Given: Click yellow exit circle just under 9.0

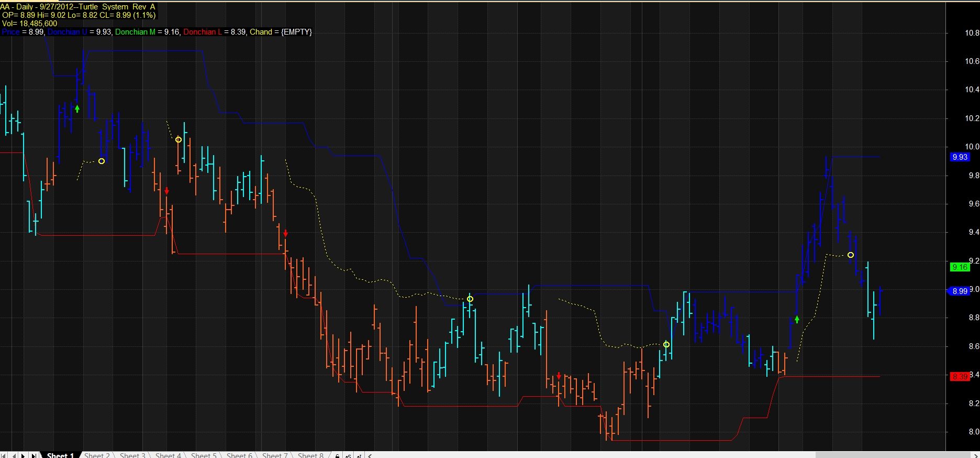Looking at the screenshot, I should (470, 299).
